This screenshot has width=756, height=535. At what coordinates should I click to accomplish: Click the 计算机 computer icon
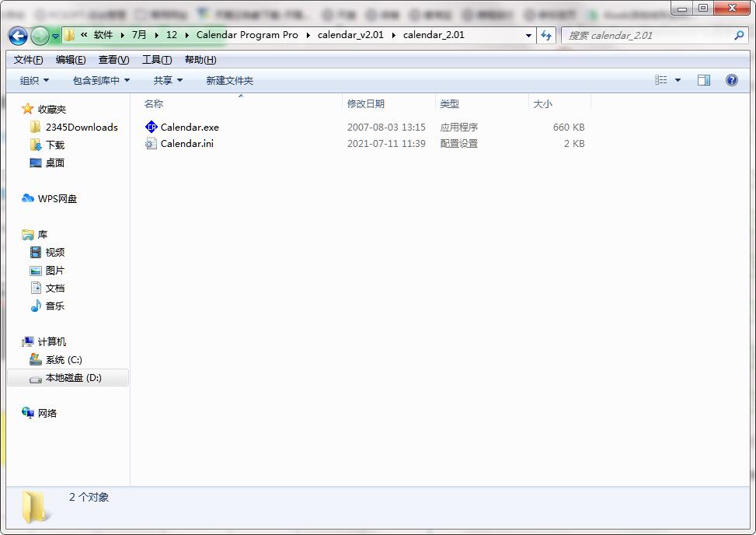(28, 341)
